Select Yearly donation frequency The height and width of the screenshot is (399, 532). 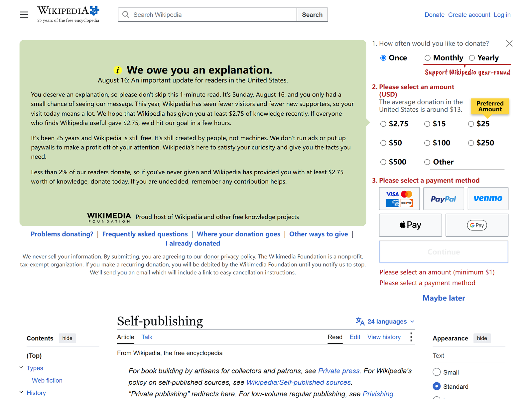pos(472,58)
